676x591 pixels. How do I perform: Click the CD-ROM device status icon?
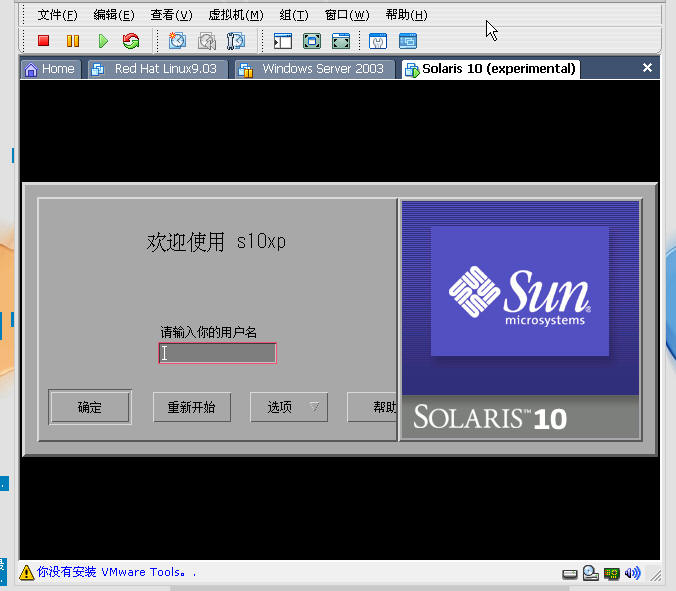(x=590, y=573)
